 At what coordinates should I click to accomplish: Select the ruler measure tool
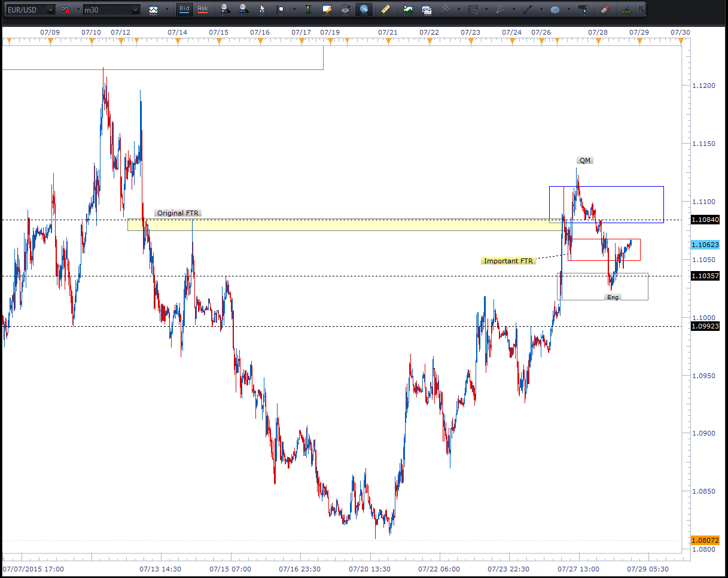click(385, 10)
